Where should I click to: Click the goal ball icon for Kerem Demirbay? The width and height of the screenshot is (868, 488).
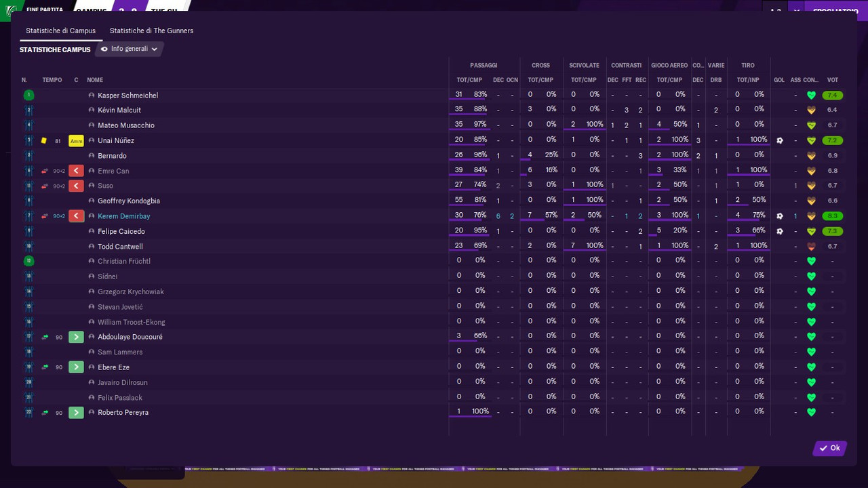point(780,216)
